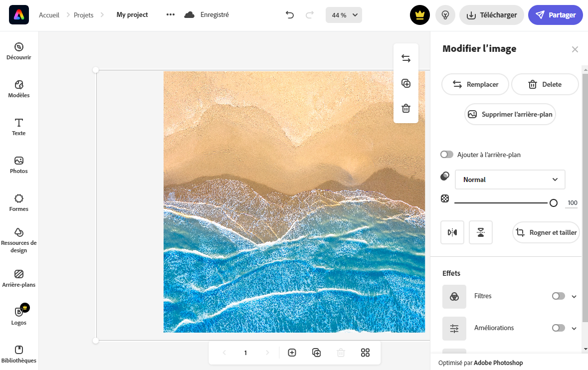The image size is (588, 370).
Task: Open the 44 % zoom dropdown
Action: click(x=344, y=15)
